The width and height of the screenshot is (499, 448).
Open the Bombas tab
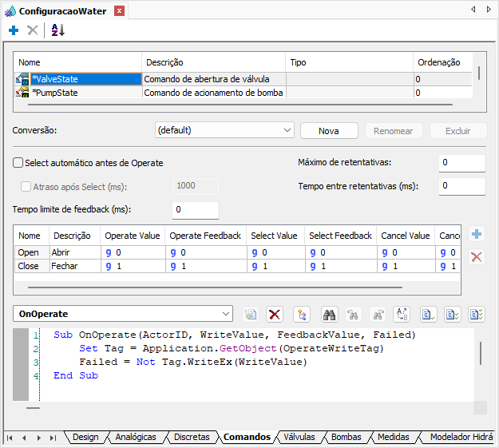pyautogui.click(x=346, y=438)
